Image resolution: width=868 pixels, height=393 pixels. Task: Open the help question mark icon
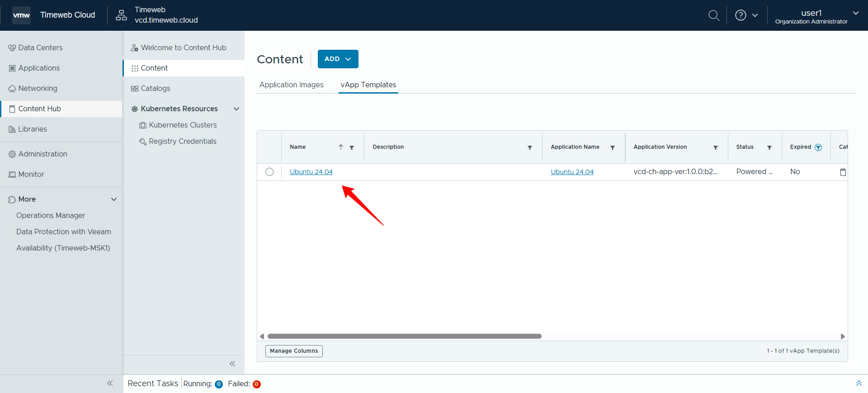pos(741,15)
